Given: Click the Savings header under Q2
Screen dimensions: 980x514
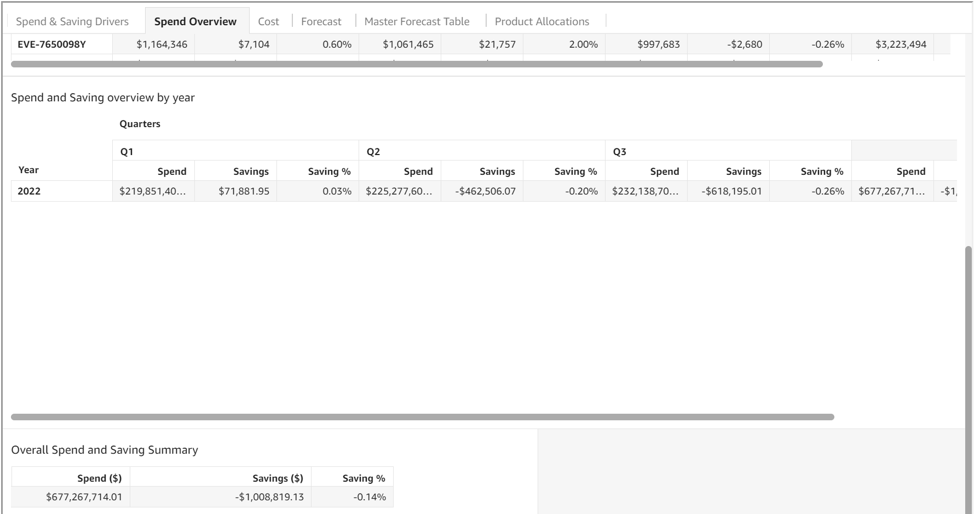Looking at the screenshot, I should point(497,172).
